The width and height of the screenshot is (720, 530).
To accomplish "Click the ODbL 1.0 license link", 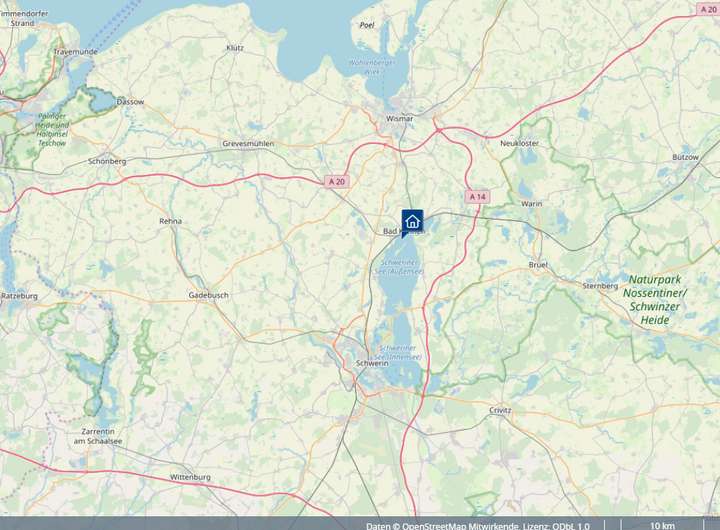I will (571, 526).
